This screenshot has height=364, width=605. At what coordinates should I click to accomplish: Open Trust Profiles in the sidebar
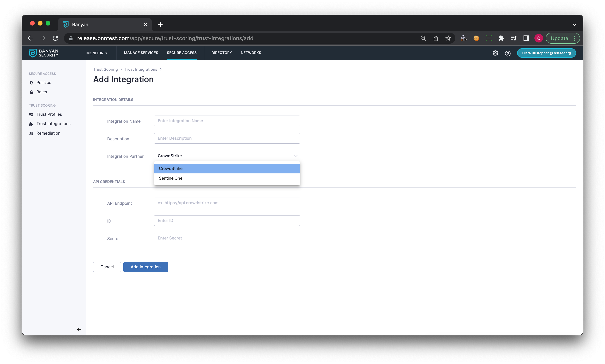pyautogui.click(x=49, y=114)
